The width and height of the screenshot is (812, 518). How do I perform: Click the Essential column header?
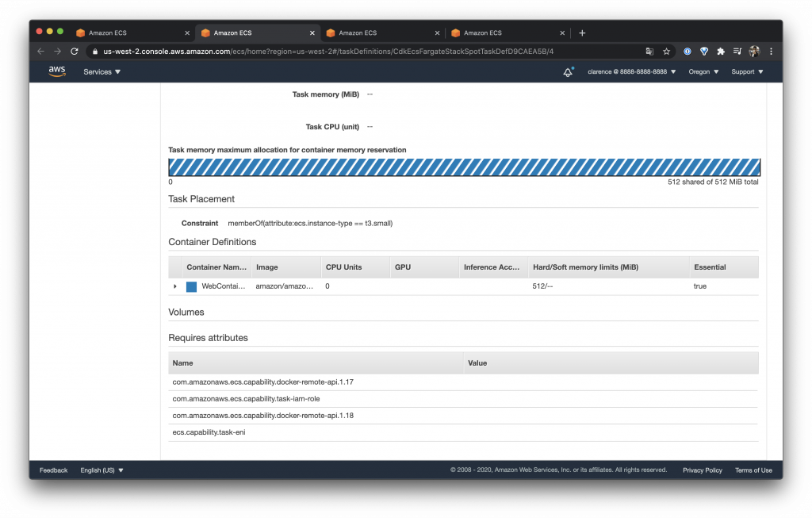[724, 267]
